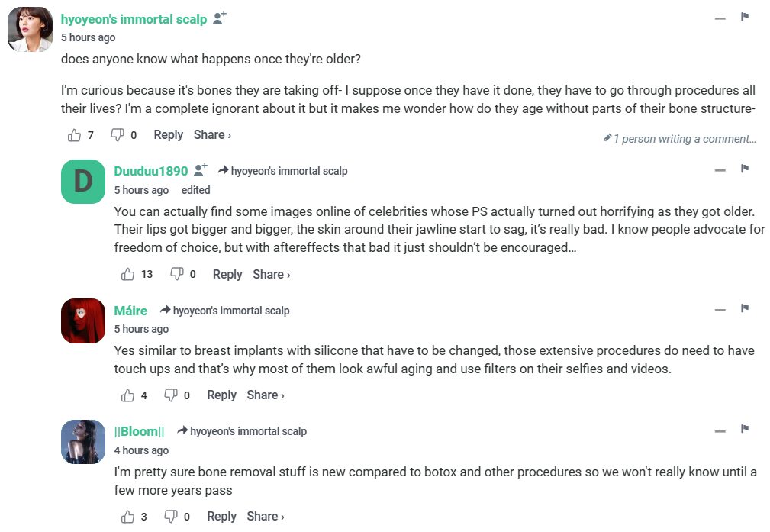Upvote Duuduu1890's comment with 13 likes
The image size is (770, 532).
click(128, 274)
